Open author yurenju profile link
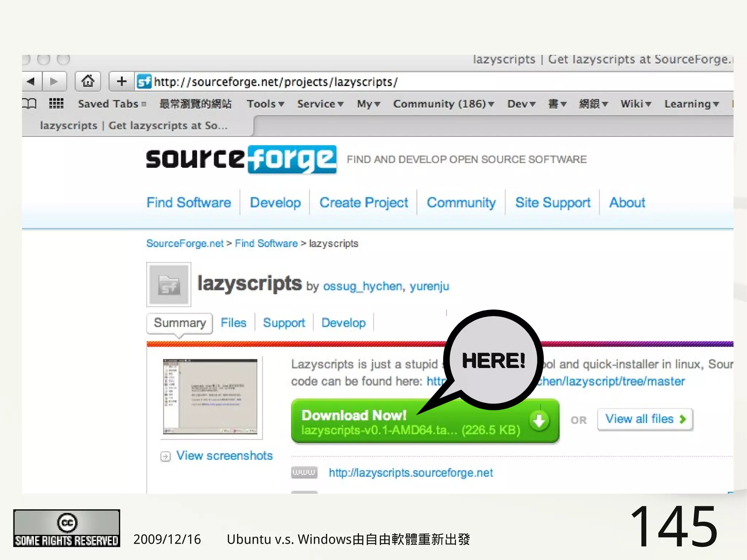 (429, 286)
